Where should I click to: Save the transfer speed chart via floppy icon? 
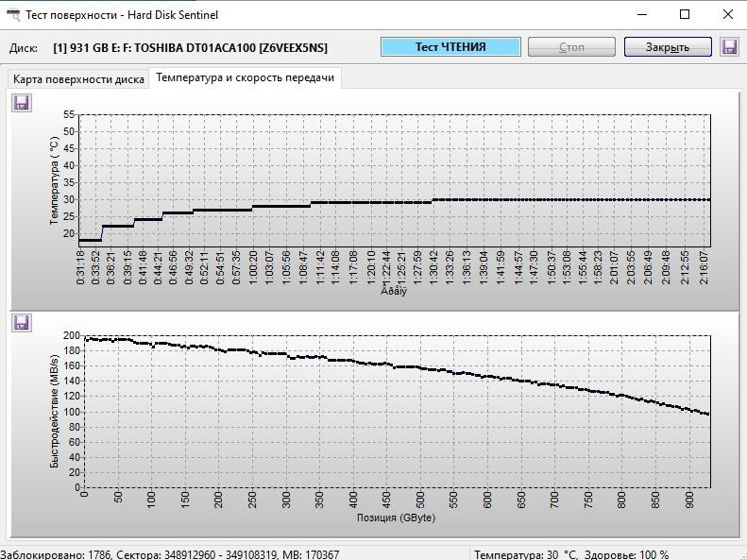pos(22,323)
